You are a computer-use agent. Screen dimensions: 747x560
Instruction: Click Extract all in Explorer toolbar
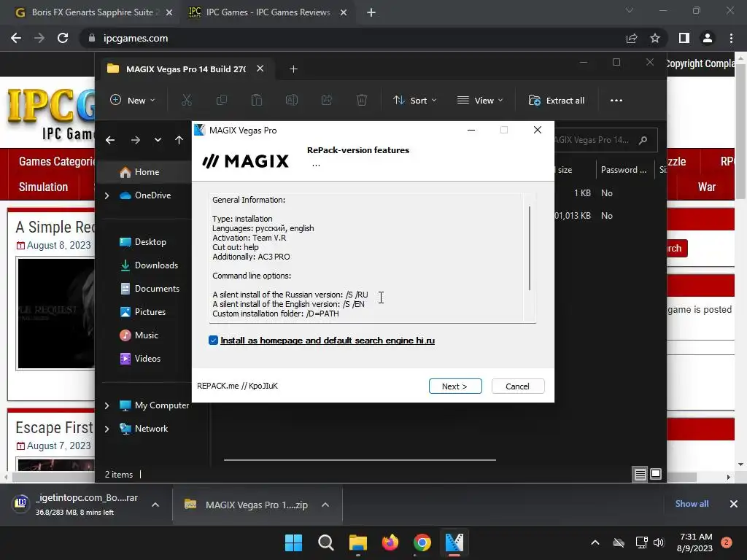tap(557, 101)
